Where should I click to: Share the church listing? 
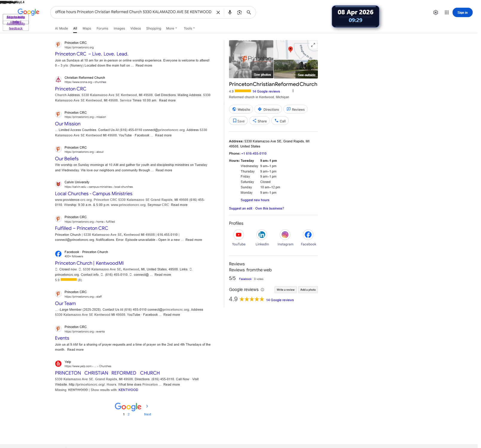[x=260, y=121]
